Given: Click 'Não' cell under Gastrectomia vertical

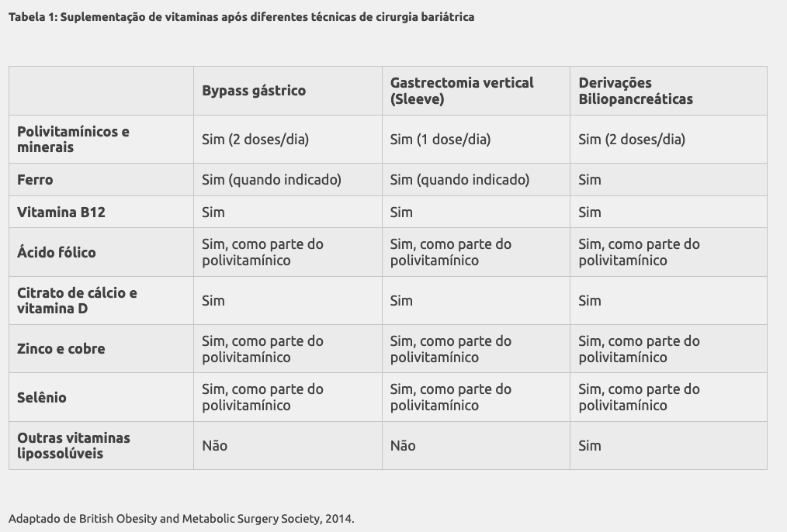Looking at the screenshot, I should (x=403, y=446).
